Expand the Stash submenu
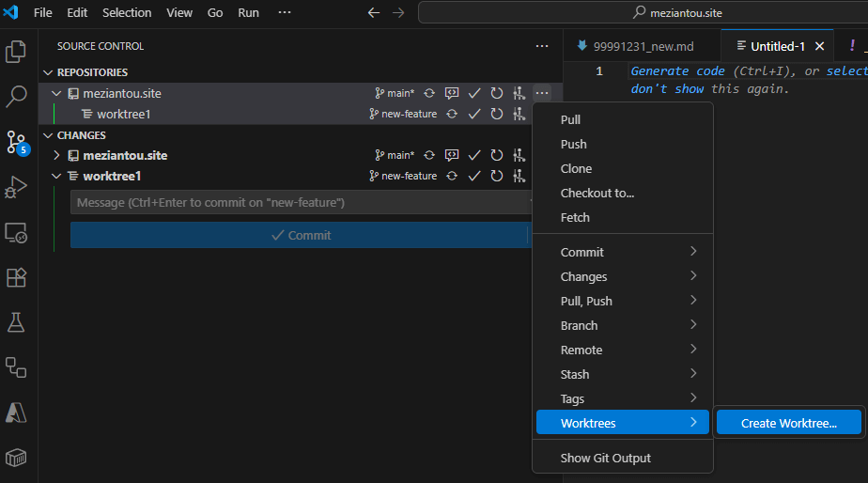This screenshot has width=868, height=483. 623,374
